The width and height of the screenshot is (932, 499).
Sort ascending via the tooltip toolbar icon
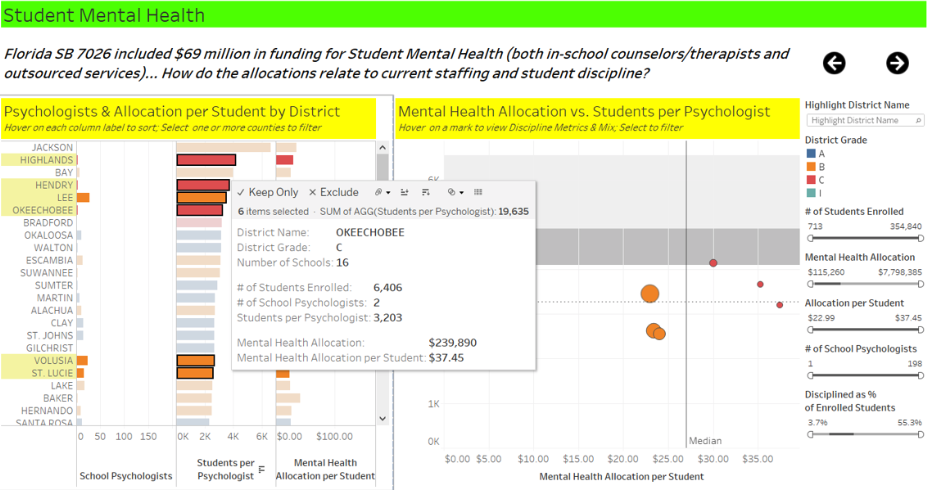[x=404, y=192]
